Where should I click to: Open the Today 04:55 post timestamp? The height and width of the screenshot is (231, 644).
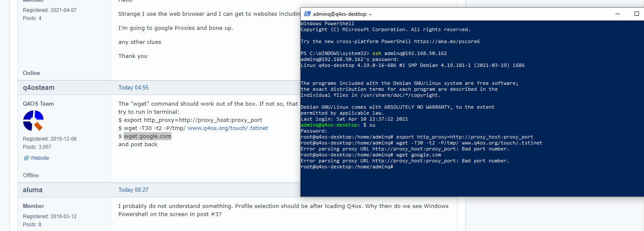[x=133, y=87]
